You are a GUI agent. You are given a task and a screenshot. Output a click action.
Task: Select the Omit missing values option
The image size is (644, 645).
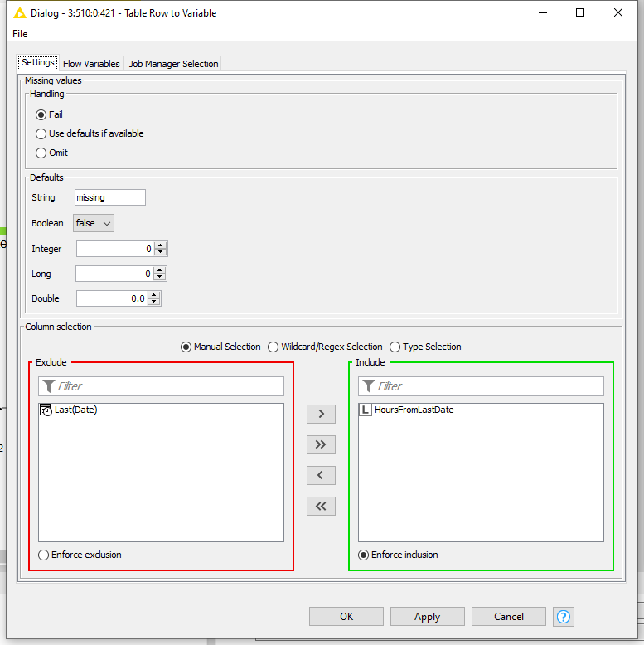tap(41, 153)
